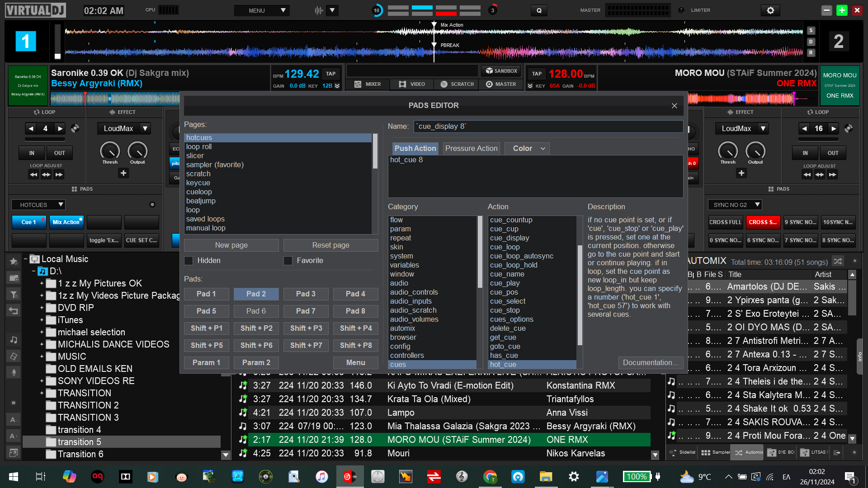The height and width of the screenshot is (488, 868).
Task: Click New page button
Action: coord(231,245)
